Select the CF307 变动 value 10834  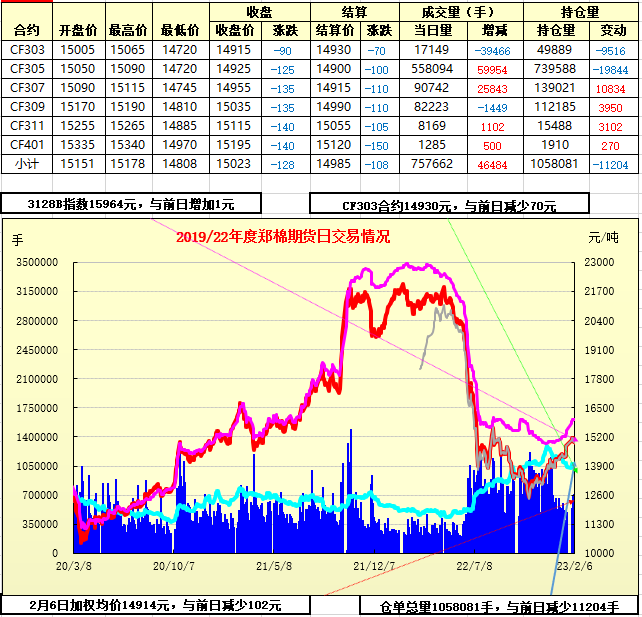pyautogui.click(x=610, y=87)
